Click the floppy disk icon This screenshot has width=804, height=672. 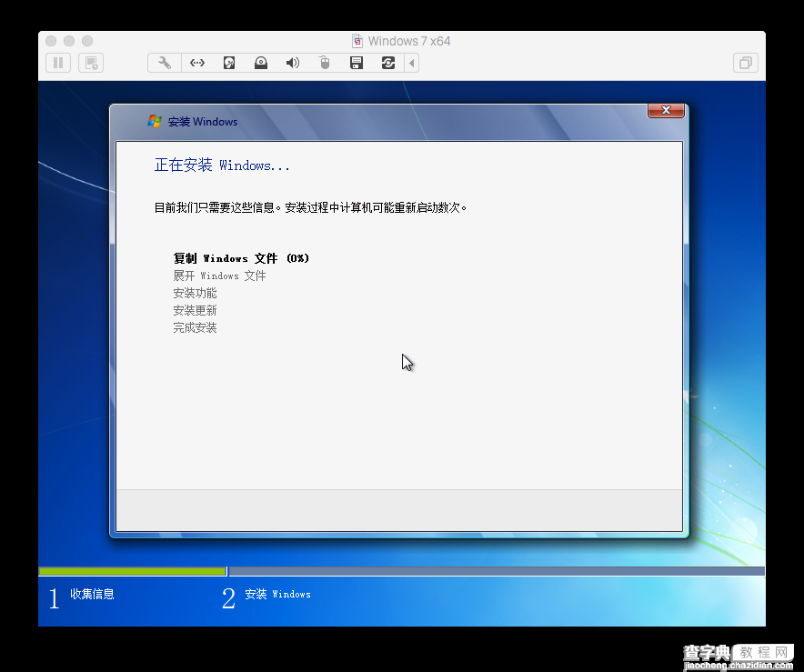(x=357, y=63)
